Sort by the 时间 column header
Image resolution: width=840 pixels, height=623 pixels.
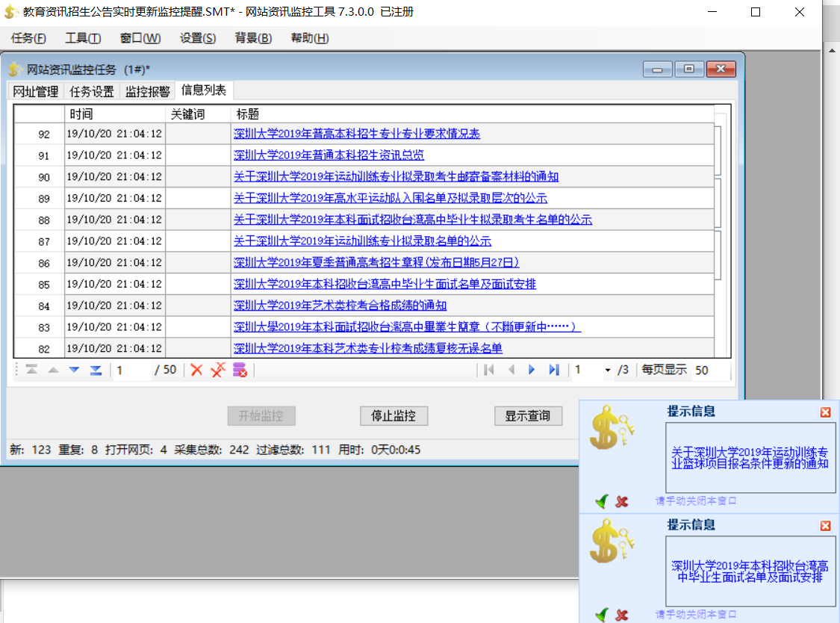[x=115, y=114]
